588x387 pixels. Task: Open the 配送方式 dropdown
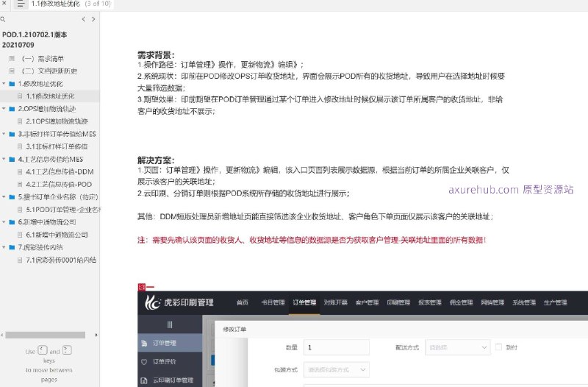coord(457,347)
